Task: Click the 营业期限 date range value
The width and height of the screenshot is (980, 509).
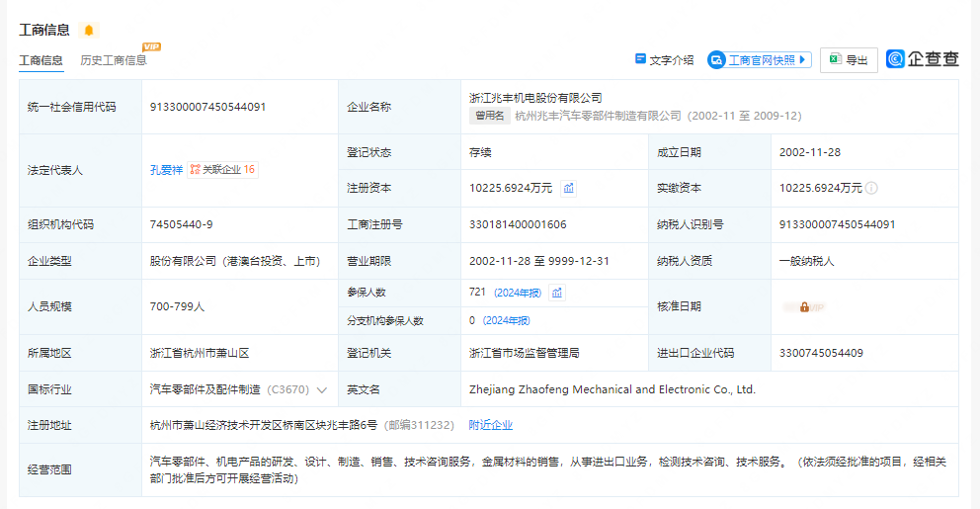Action: 539,261
